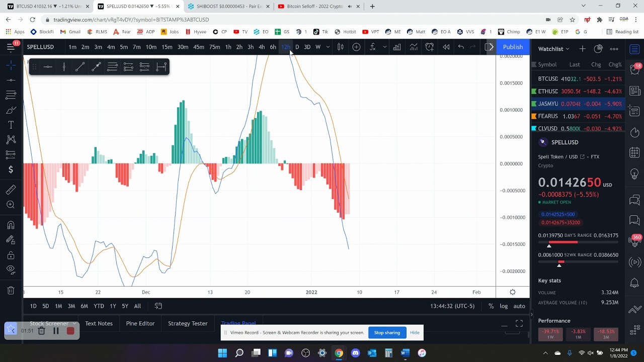Start bar replay with rewind icon
The height and width of the screenshot is (362, 644).
[446, 47]
